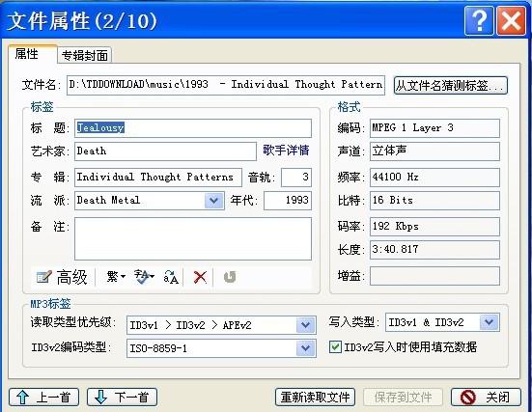The image size is (532, 412).
Task: Click 从文件名猜测标签 button
Action: (x=451, y=85)
